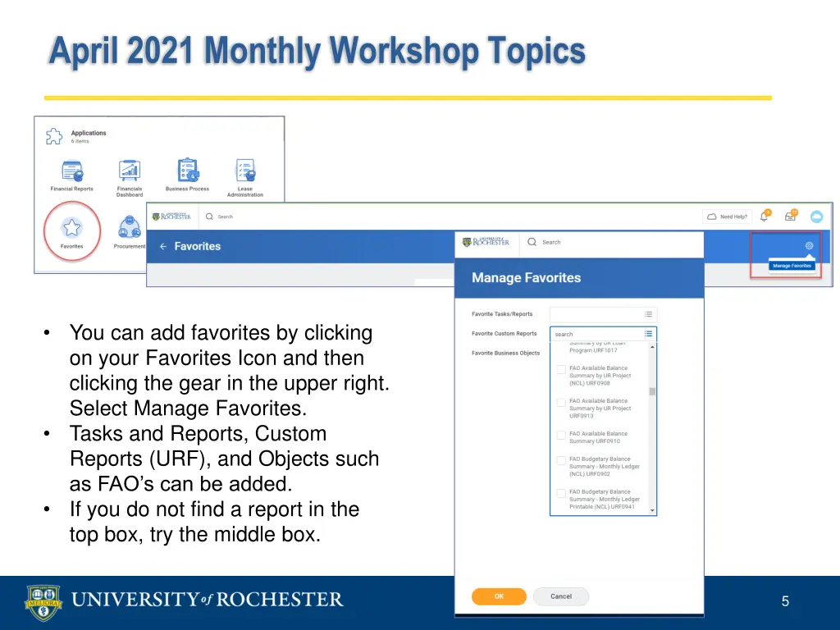Screen dimensions: 840x630
Task: Open prompt list icon for Favorite Custom Reports
Action: [648, 334]
